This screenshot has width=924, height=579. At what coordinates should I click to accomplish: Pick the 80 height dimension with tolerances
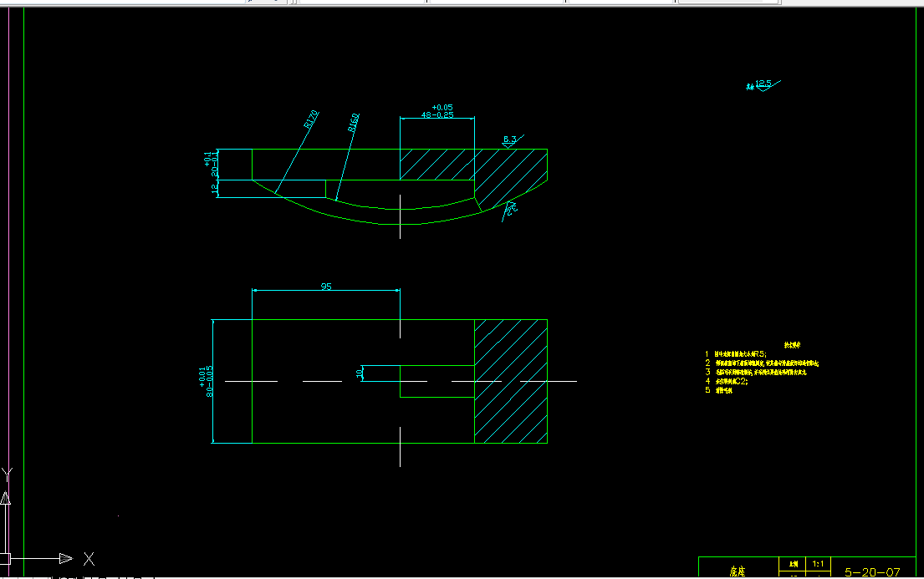coord(207,380)
